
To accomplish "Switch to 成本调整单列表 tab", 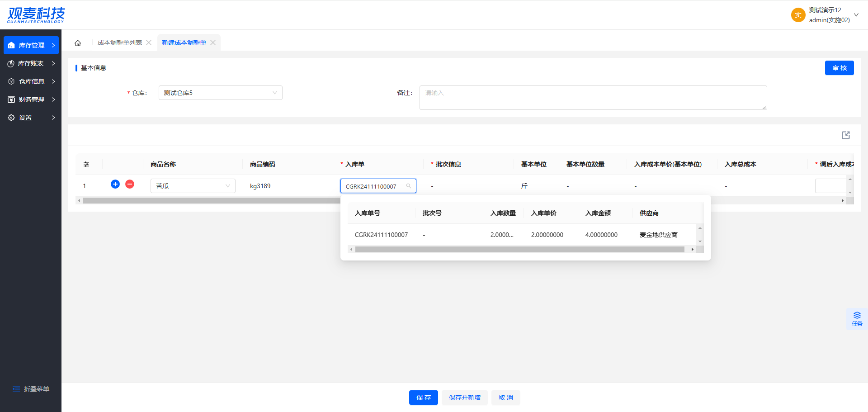I will point(119,43).
